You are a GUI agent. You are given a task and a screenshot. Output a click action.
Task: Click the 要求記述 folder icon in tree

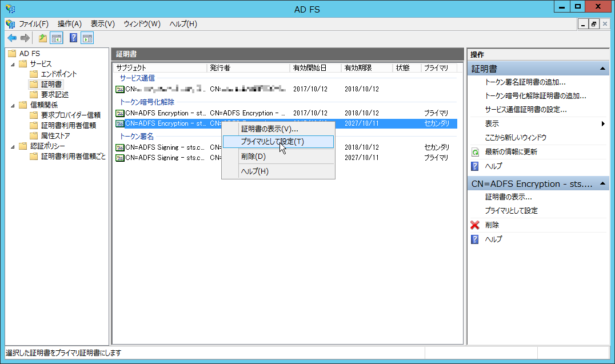[34, 94]
